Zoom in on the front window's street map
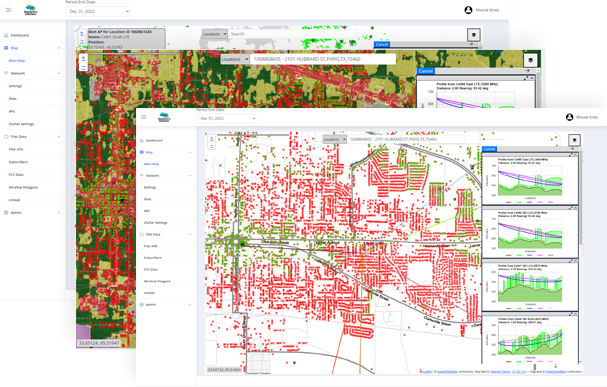This screenshot has height=387, width=607. 211,139
